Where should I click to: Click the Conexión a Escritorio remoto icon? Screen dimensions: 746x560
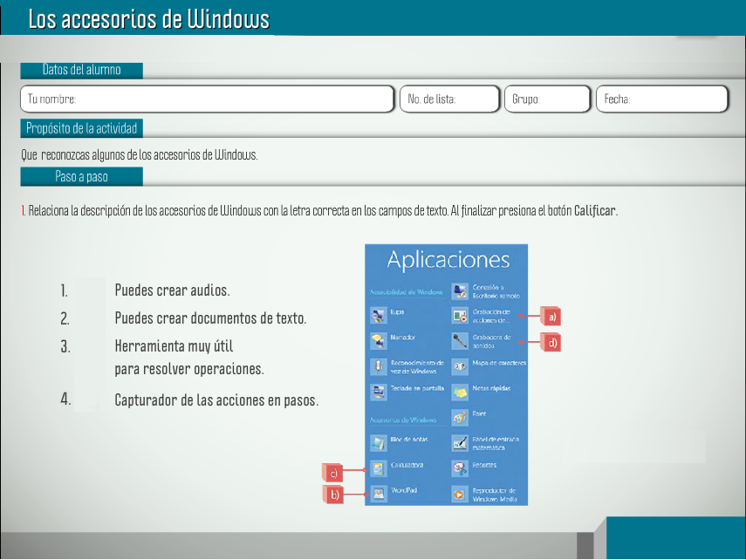[459, 290]
